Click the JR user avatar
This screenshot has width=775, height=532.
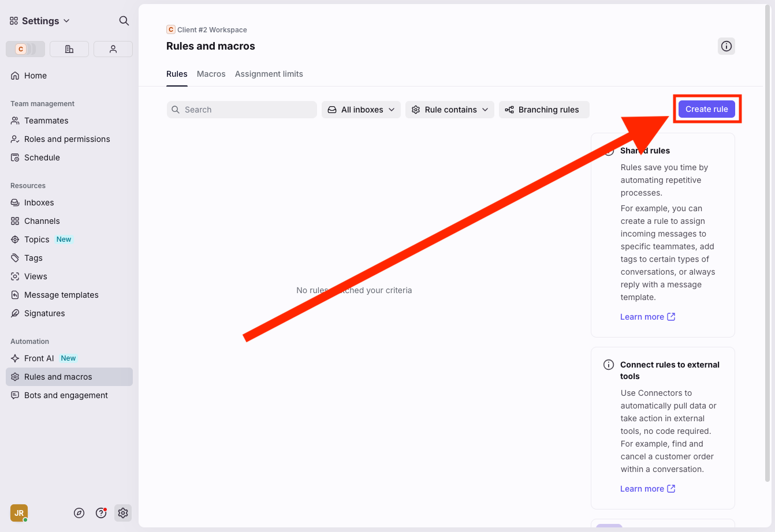19,513
